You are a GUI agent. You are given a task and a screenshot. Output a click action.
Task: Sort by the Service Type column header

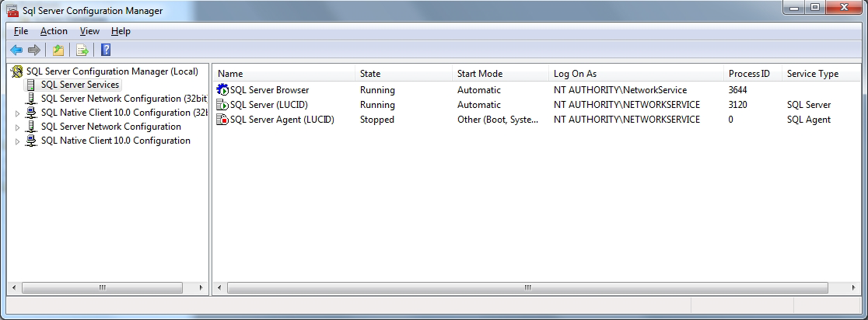[x=821, y=74]
